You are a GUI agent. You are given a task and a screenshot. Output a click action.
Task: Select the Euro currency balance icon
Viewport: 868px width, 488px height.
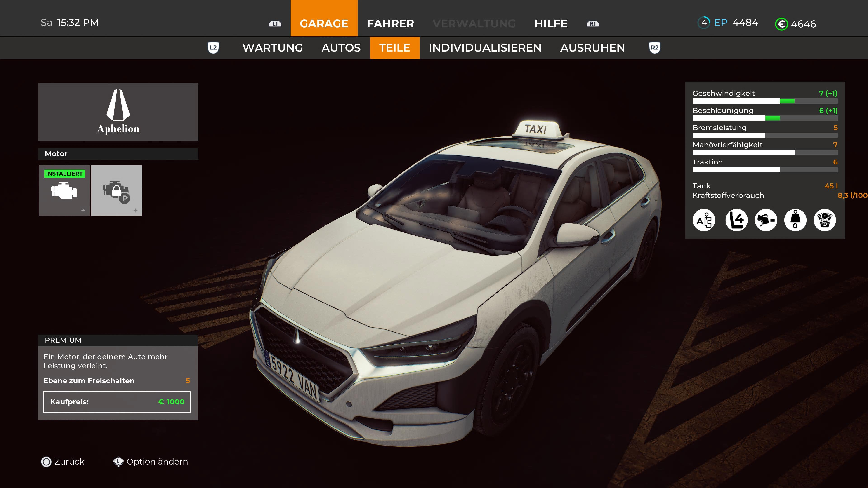[x=782, y=24]
